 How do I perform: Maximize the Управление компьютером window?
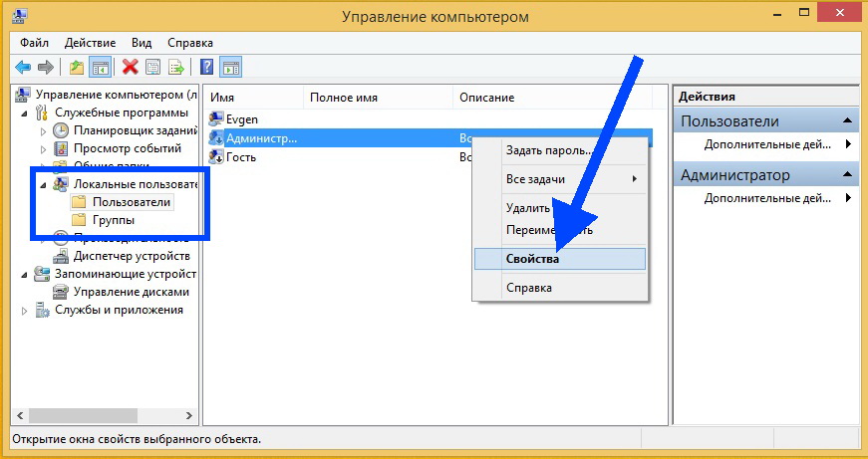[x=805, y=12]
